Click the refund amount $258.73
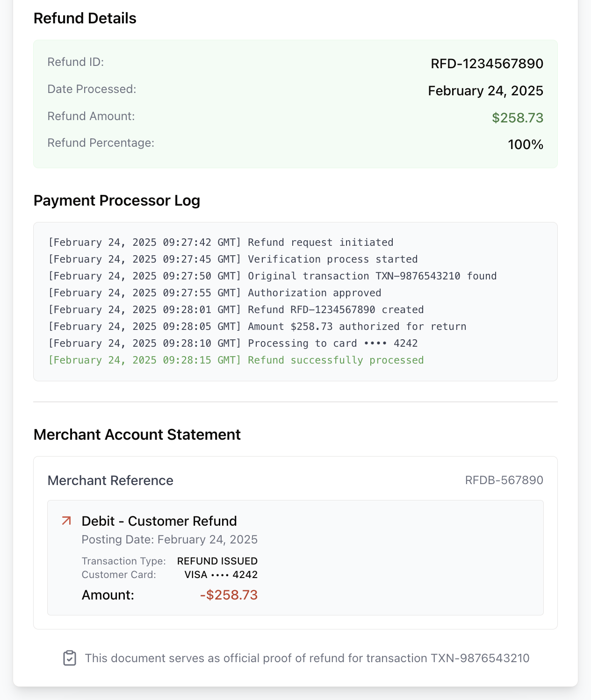Viewport: 591px width, 700px height. [518, 117]
